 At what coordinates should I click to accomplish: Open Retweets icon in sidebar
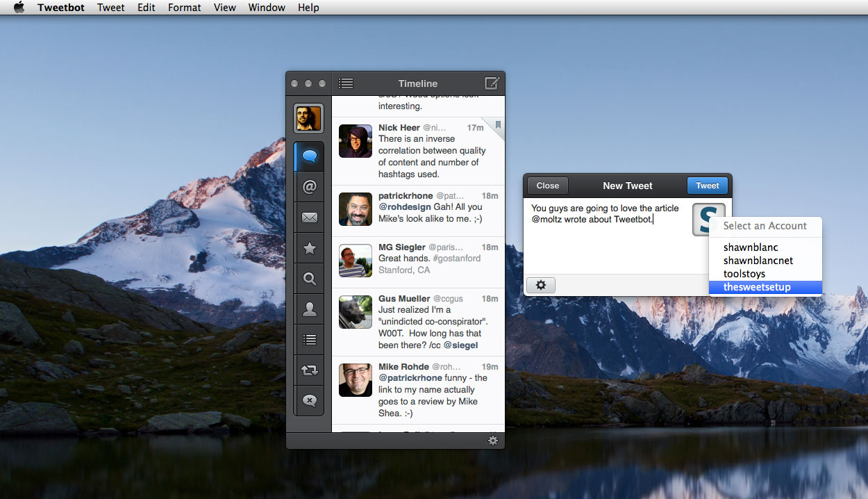point(310,370)
